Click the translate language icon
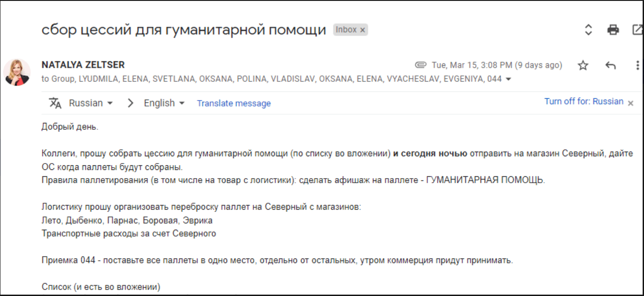 point(55,103)
